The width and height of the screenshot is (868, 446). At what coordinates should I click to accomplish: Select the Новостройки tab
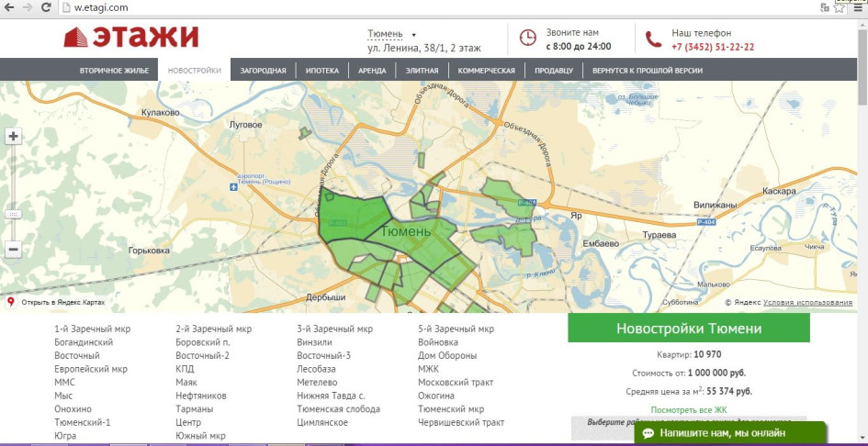[195, 71]
